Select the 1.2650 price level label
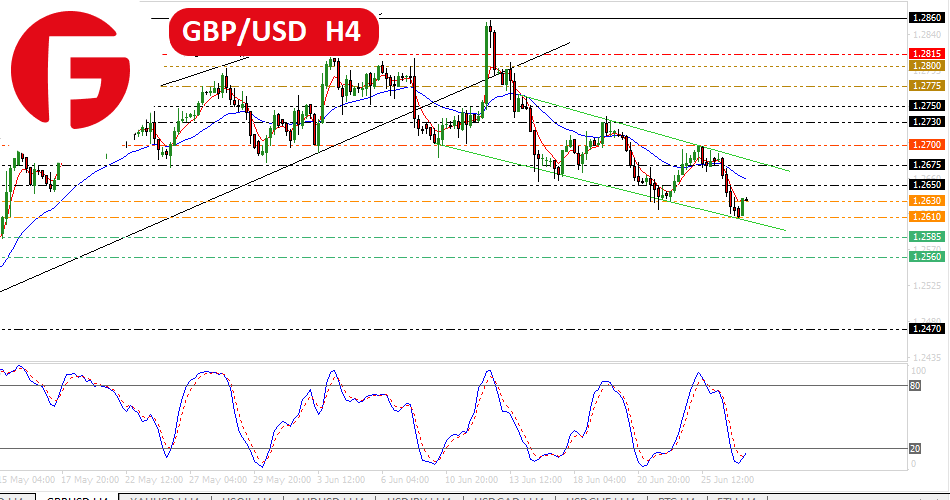This screenshot has height=500, width=950. coord(926,185)
